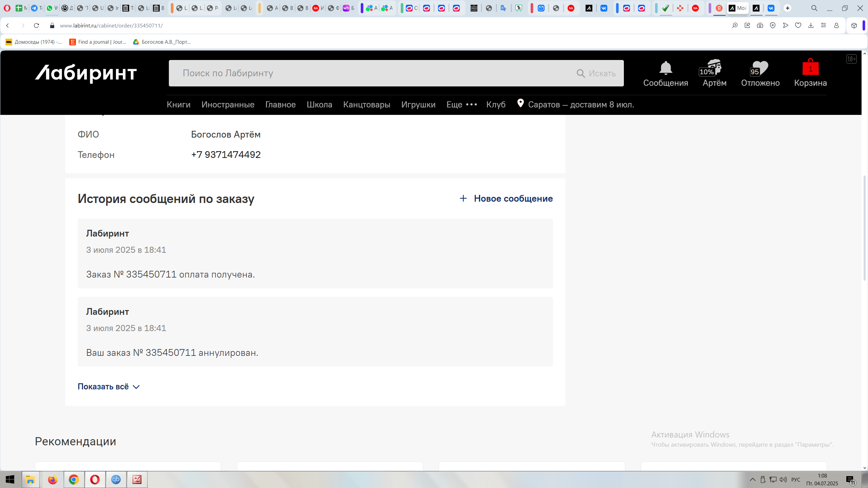Click order message 'Заказ № 335450711 оплата получена.'
The width and height of the screenshot is (868, 488).
pos(171,274)
